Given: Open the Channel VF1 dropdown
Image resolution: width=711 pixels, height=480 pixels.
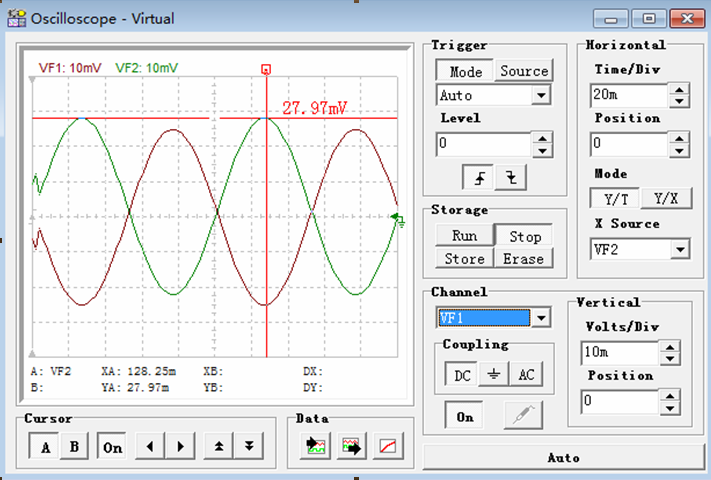Looking at the screenshot, I should click(x=541, y=318).
